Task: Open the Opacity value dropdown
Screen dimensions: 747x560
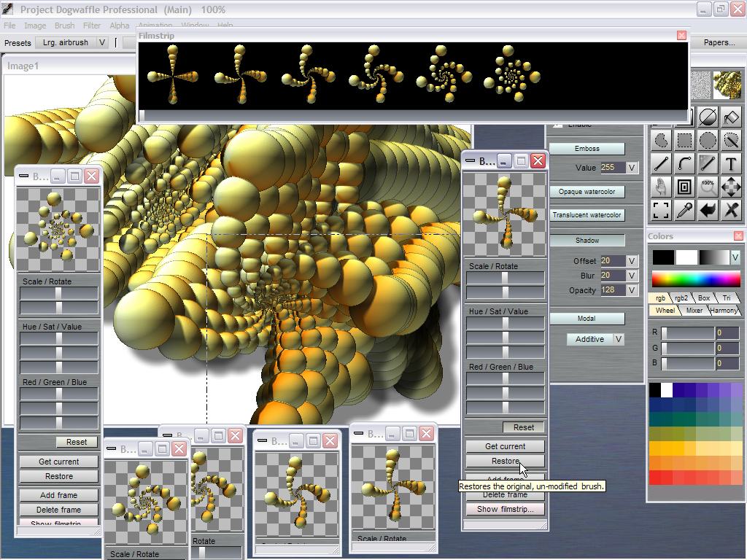Action: click(x=632, y=290)
